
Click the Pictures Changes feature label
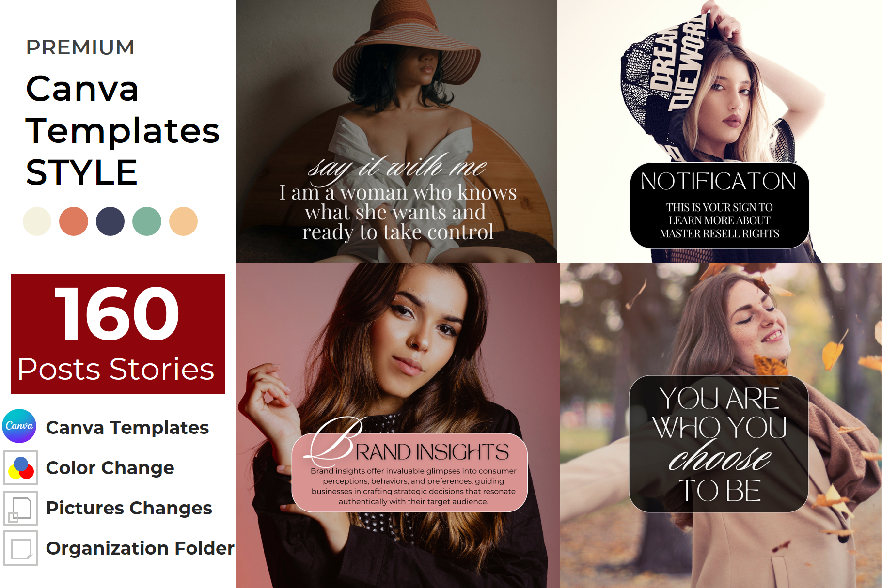(x=129, y=508)
